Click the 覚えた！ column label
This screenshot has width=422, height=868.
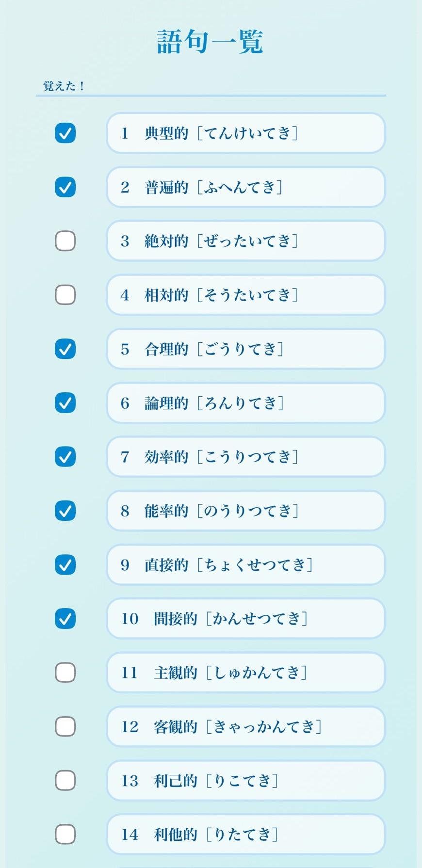[64, 86]
